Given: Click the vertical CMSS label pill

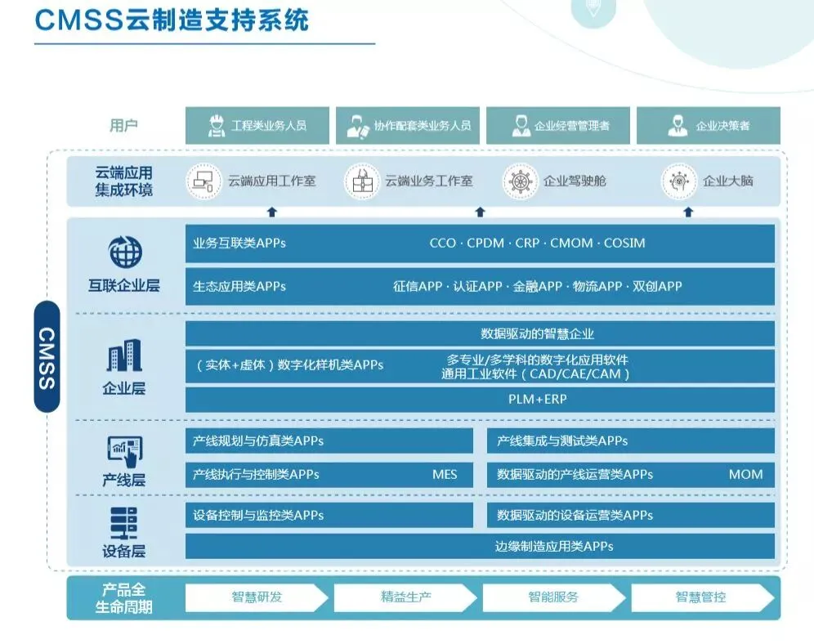Looking at the screenshot, I should (x=47, y=357).
